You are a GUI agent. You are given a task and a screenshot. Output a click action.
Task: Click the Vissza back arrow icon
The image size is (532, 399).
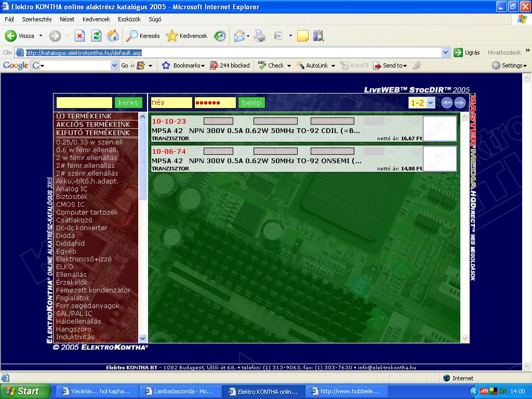click(11, 36)
